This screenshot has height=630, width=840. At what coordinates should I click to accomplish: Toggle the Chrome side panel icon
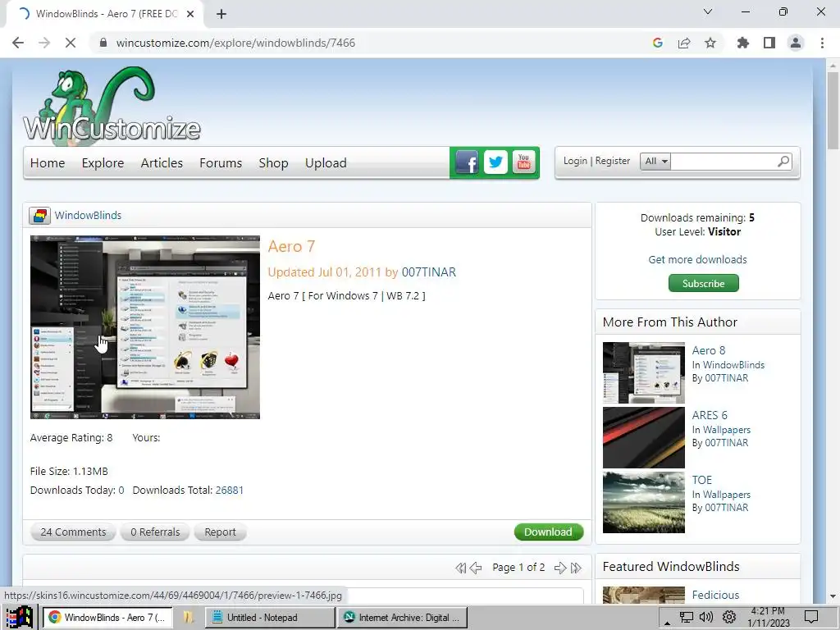click(x=769, y=43)
